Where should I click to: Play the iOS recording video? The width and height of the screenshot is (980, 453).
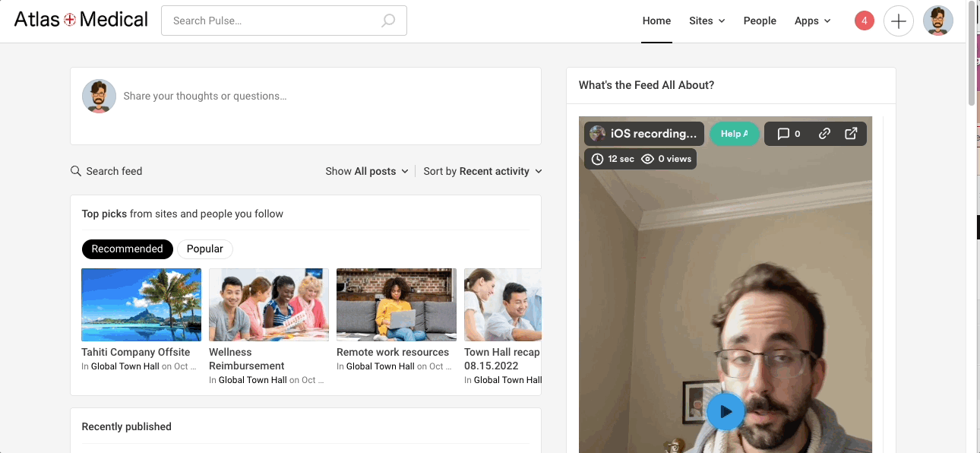pyautogui.click(x=726, y=411)
